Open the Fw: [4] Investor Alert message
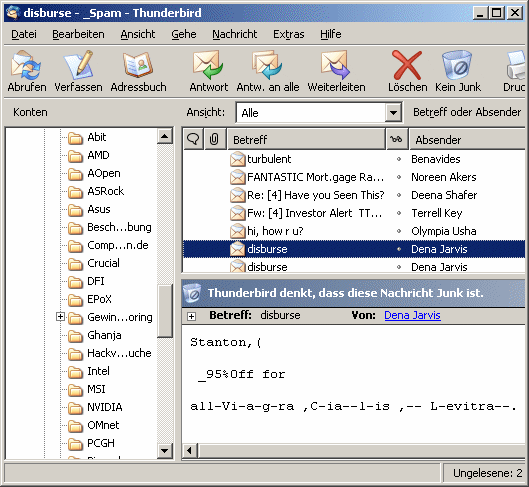The height and width of the screenshot is (487, 529). pyautogui.click(x=314, y=213)
